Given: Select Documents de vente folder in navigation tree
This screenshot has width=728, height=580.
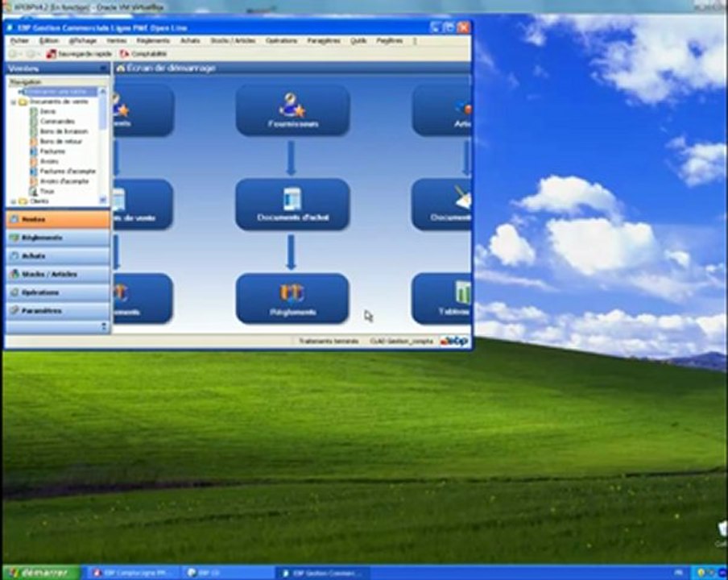Looking at the screenshot, I should click(59, 101).
